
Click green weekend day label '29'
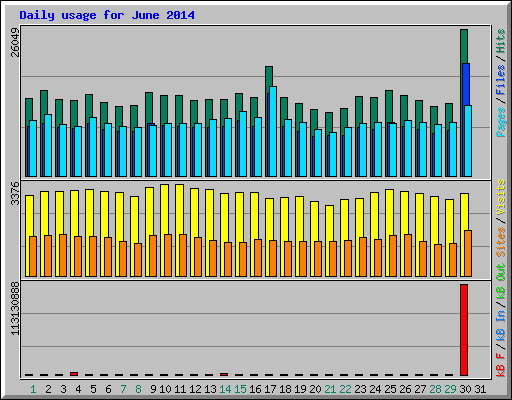click(450, 389)
